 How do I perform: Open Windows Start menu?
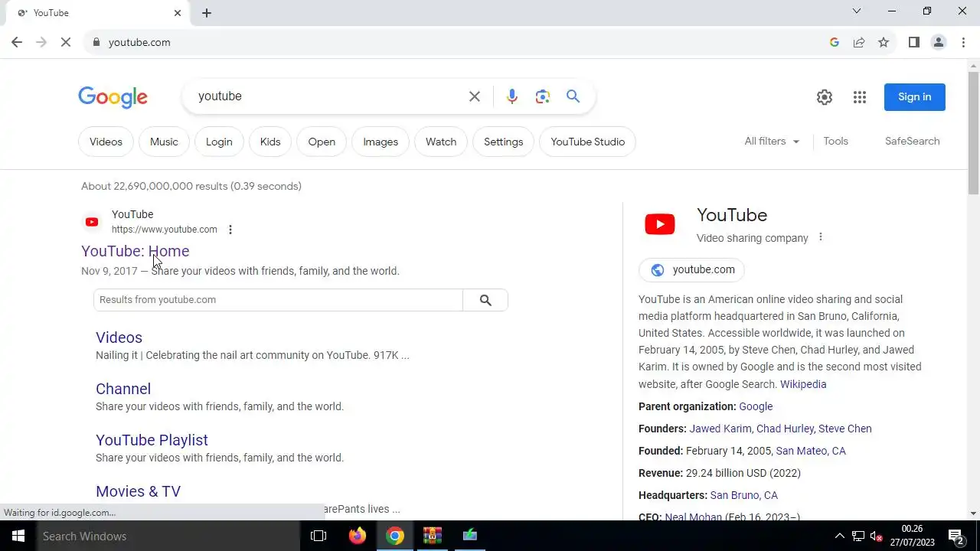click(18, 536)
